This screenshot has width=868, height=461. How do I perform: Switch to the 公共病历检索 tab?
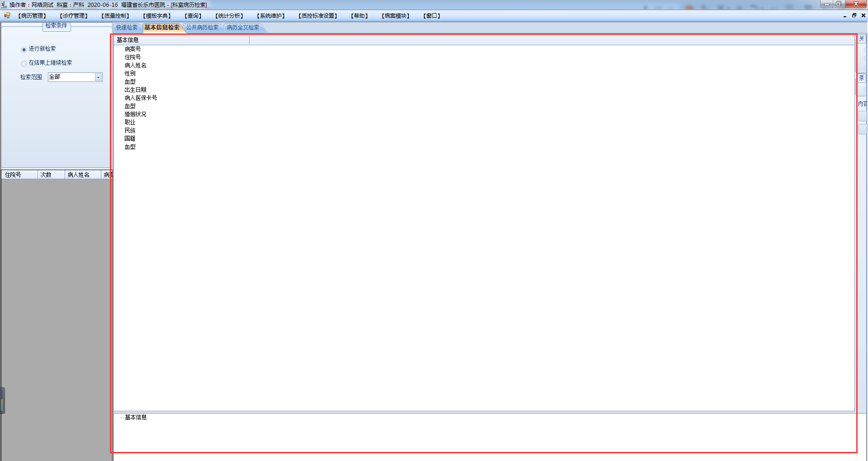point(203,28)
